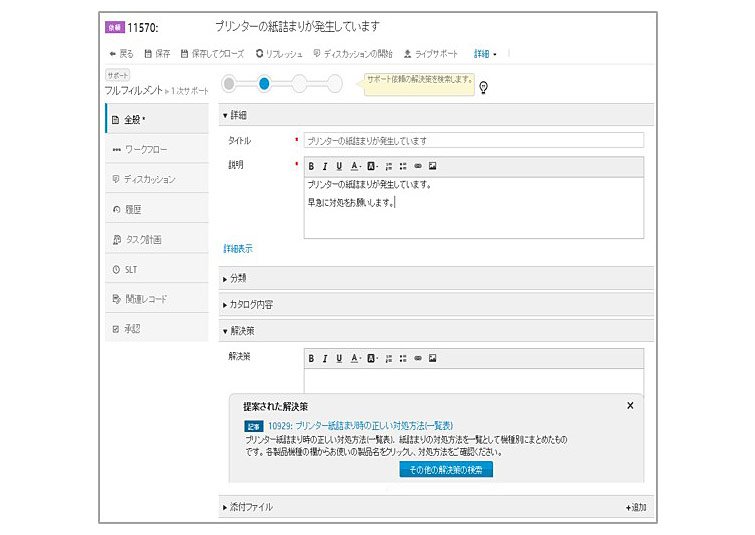755x535 pixels.
Task: Expand the カタログ内容 section
Action: point(436,305)
